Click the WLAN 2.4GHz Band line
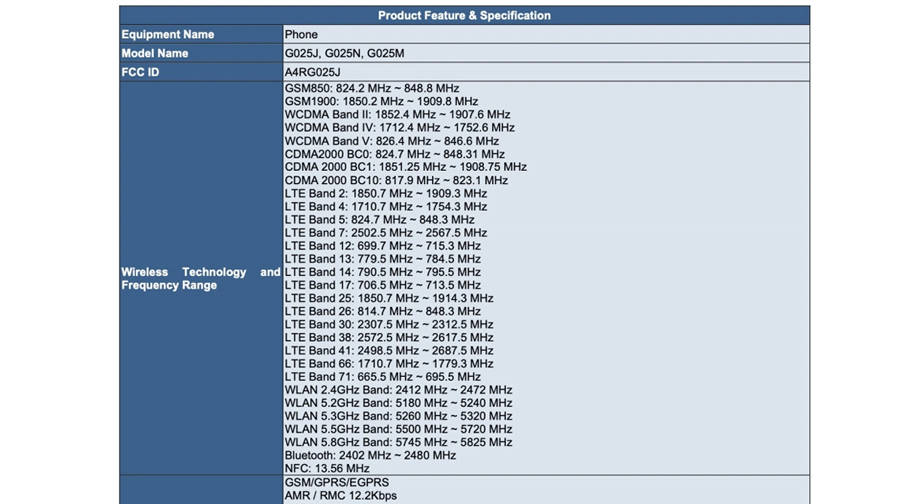900x504 pixels. tap(398, 390)
